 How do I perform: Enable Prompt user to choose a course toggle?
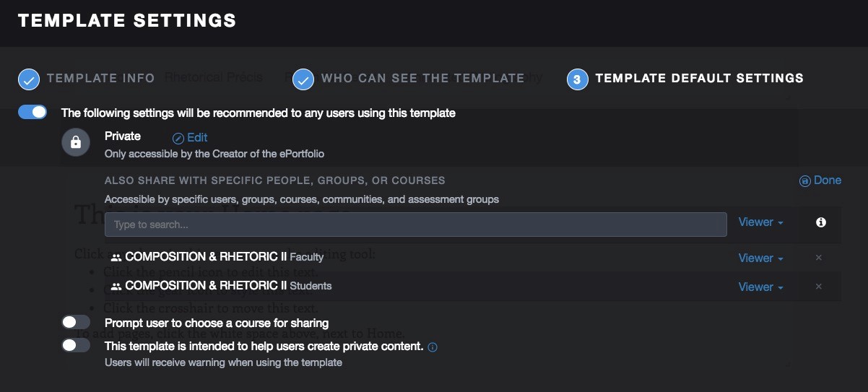[76, 322]
